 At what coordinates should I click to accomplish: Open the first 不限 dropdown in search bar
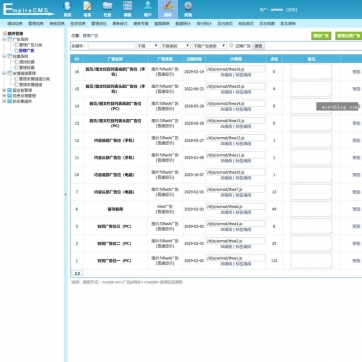(147, 46)
